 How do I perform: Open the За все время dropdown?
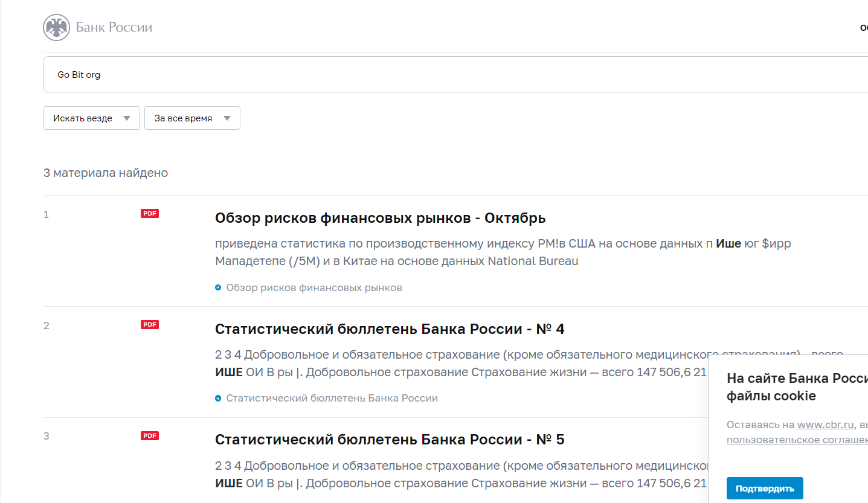point(192,118)
